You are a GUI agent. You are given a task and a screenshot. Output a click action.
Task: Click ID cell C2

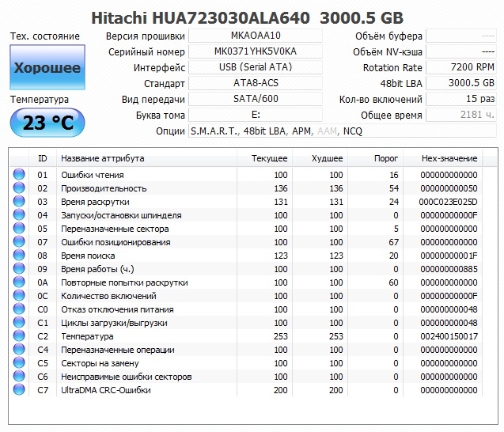click(43, 336)
